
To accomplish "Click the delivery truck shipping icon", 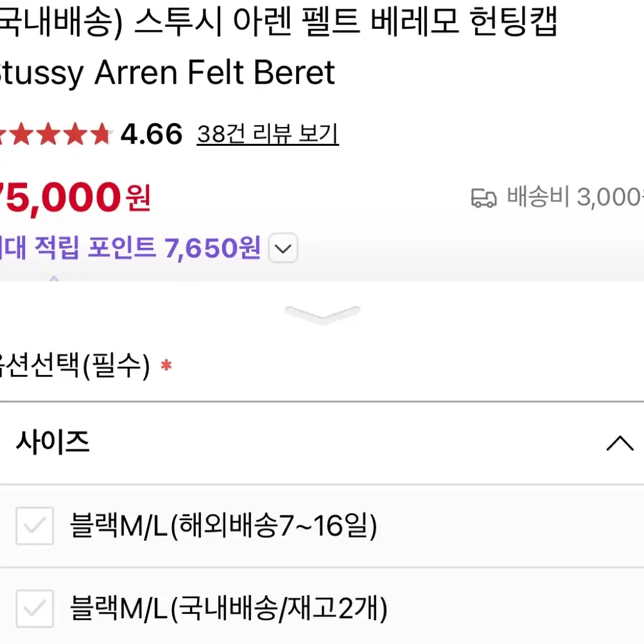I will 483,198.
